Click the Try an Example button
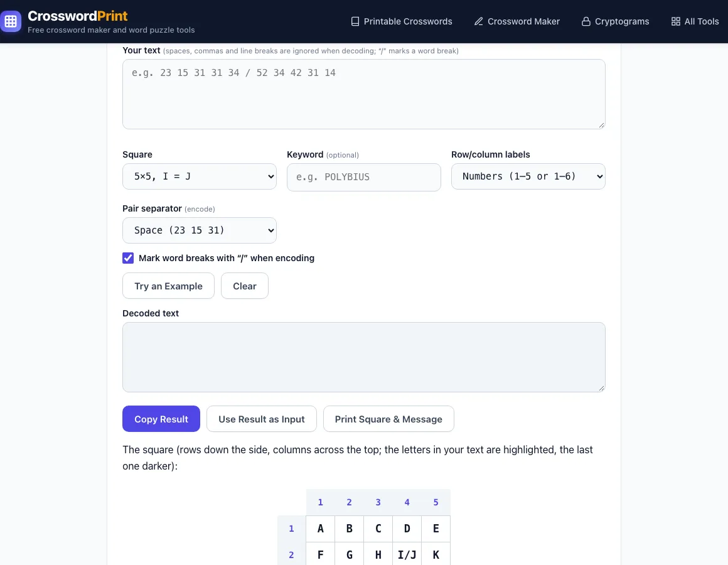 pos(169,286)
